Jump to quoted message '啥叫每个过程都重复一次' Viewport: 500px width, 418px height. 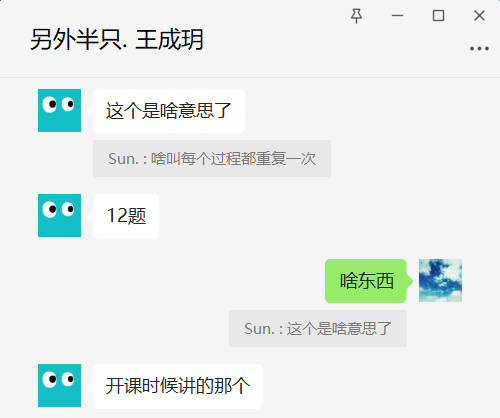point(212,159)
